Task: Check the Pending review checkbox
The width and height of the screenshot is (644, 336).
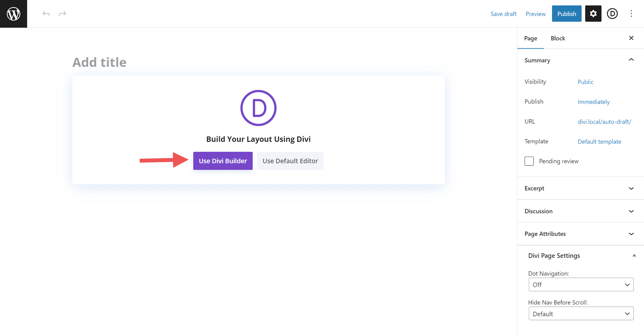Action: pyautogui.click(x=529, y=161)
